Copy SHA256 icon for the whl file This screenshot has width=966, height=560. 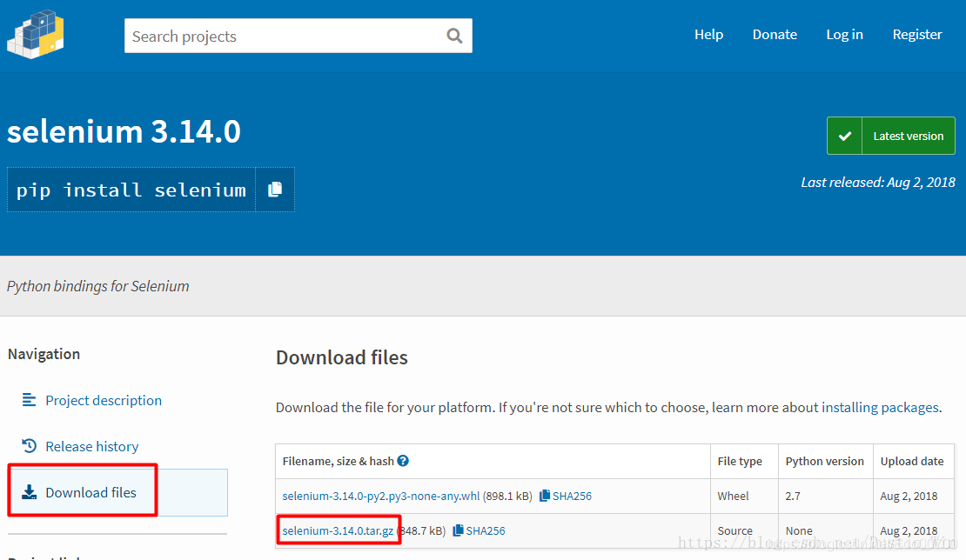[x=545, y=496]
